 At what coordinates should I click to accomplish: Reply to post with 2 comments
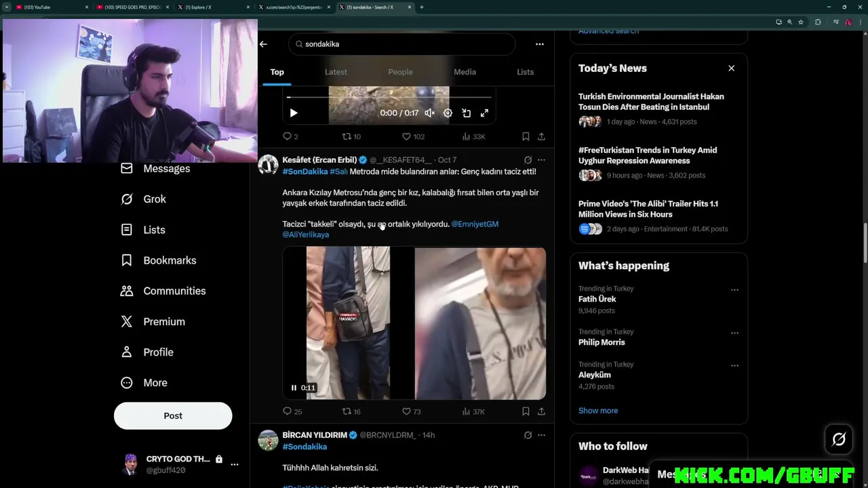[x=290, y=136]
